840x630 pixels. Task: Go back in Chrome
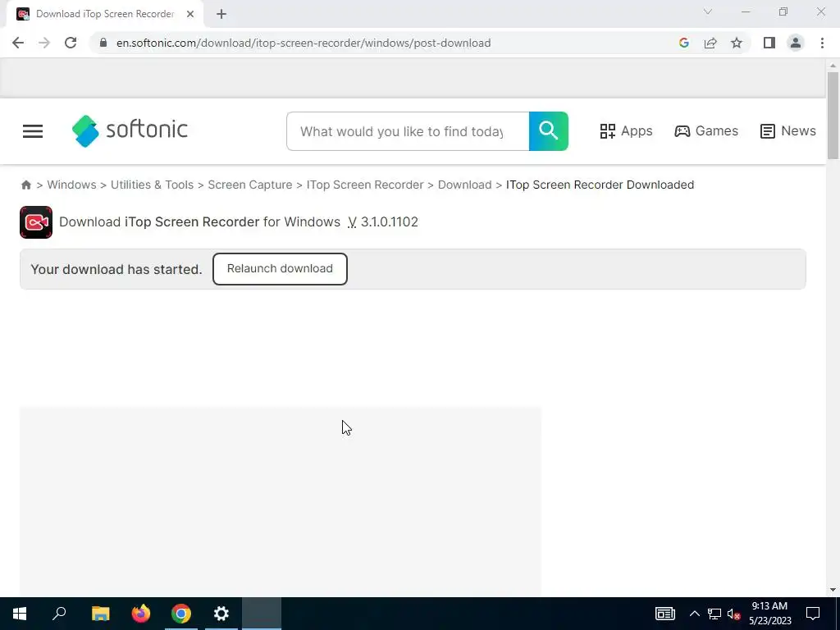point(18,43)
